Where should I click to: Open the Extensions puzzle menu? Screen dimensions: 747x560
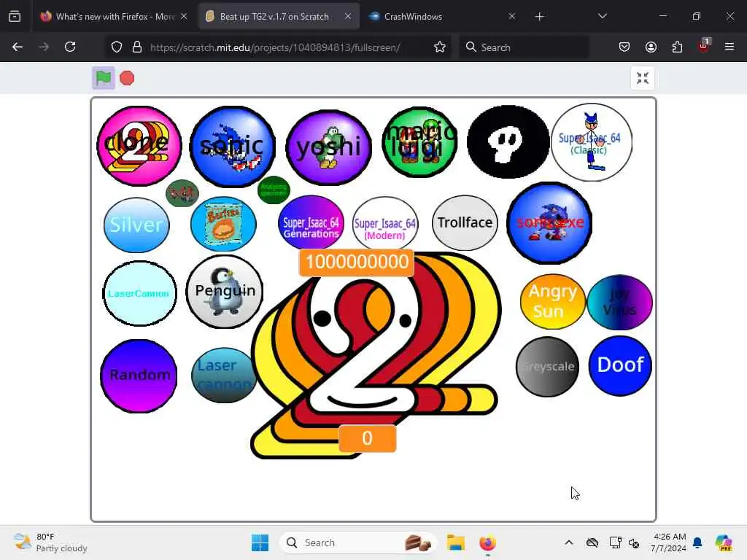coord(677,47)
